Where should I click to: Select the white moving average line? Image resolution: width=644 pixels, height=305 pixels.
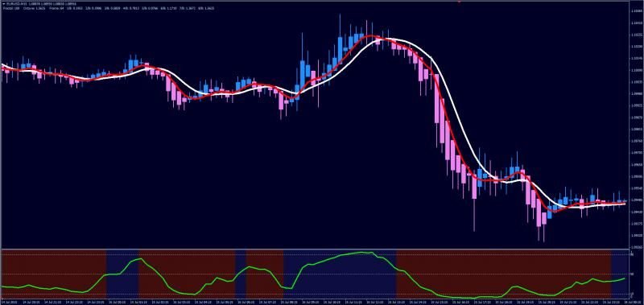click(465, 131)
